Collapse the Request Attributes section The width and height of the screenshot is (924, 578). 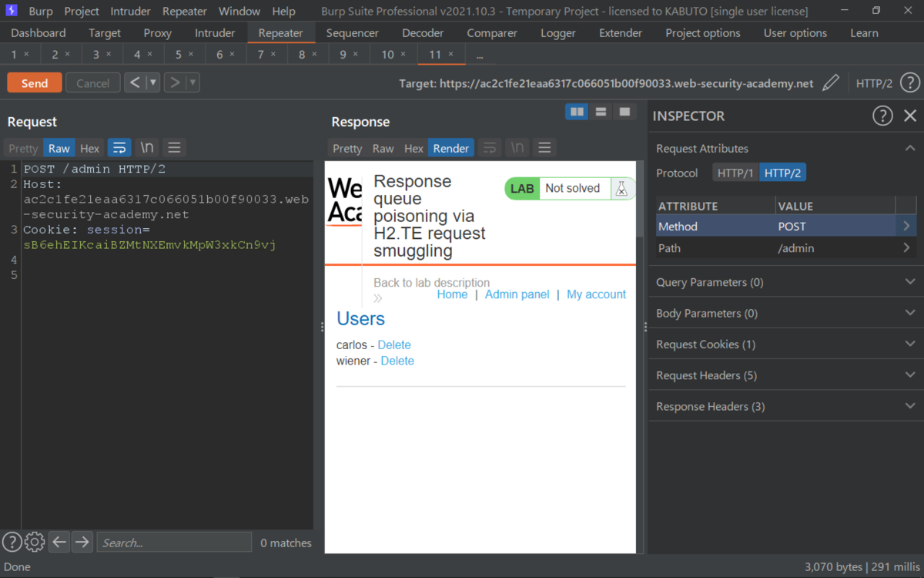pos(910,148)
